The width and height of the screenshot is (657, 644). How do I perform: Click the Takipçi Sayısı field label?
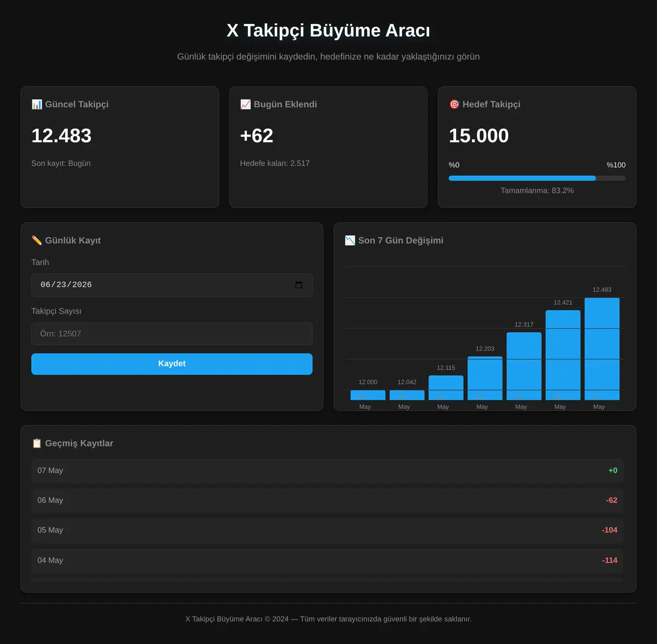tap(56, 311)
